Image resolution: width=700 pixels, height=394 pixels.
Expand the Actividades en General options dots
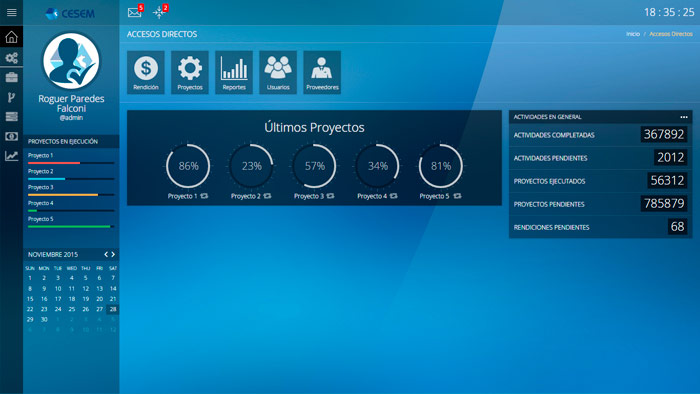[x=684, y=117]
